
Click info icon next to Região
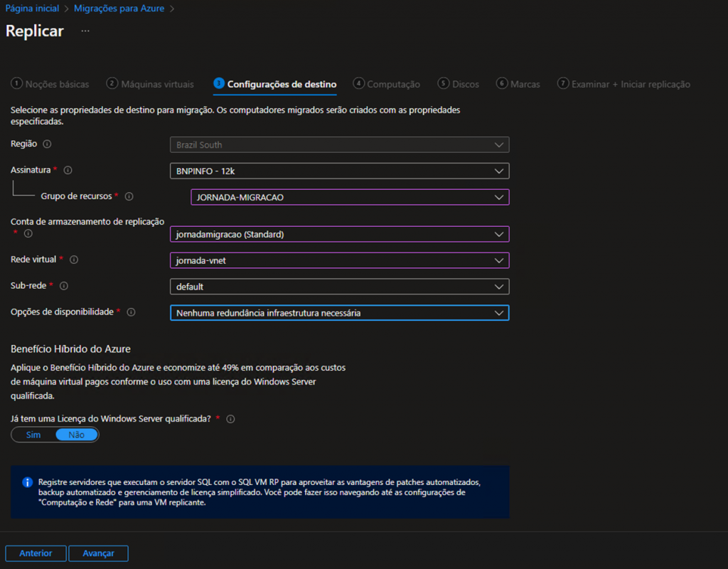[48, 144]
